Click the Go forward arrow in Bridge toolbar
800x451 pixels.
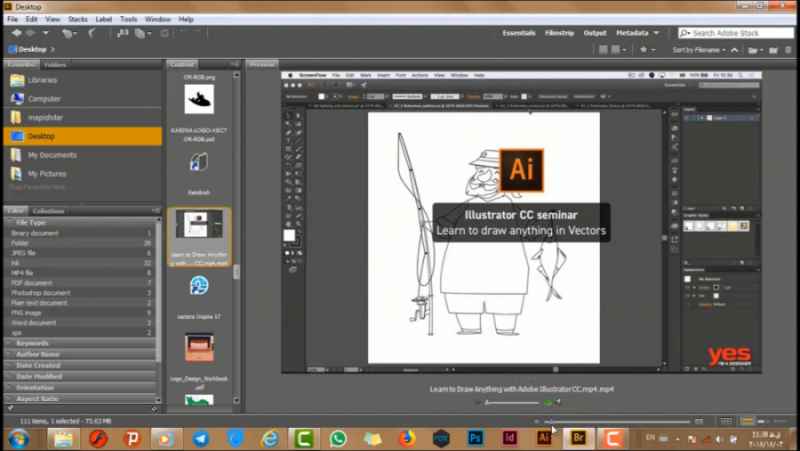[x=30, y=33]
